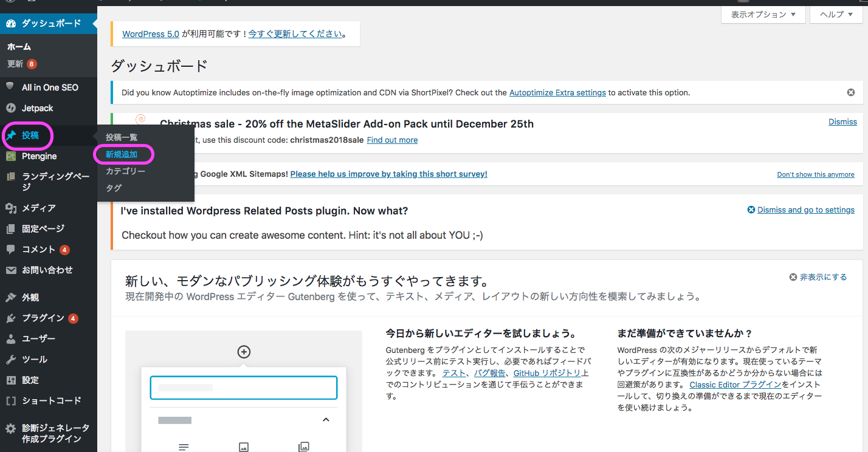This screenshot has width=868, height=452.
Task: Click 今すぐ更新してください link
Action: tap(295, 34)
